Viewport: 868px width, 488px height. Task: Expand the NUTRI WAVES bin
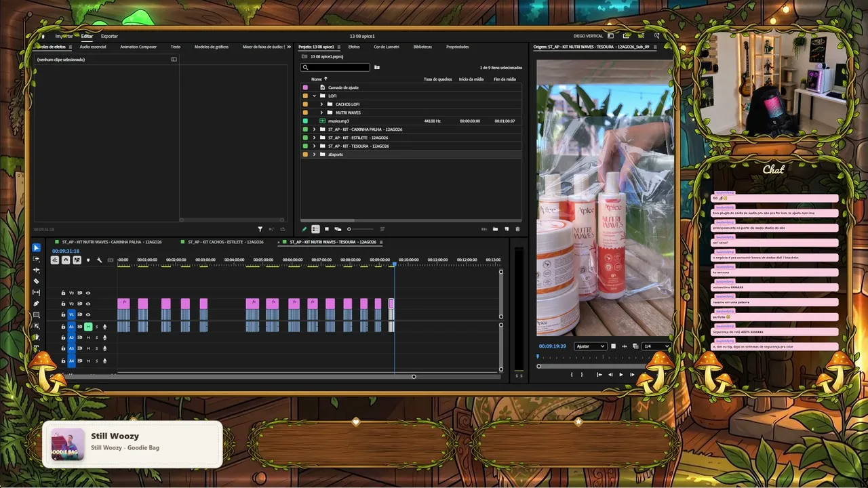[321, 113]
